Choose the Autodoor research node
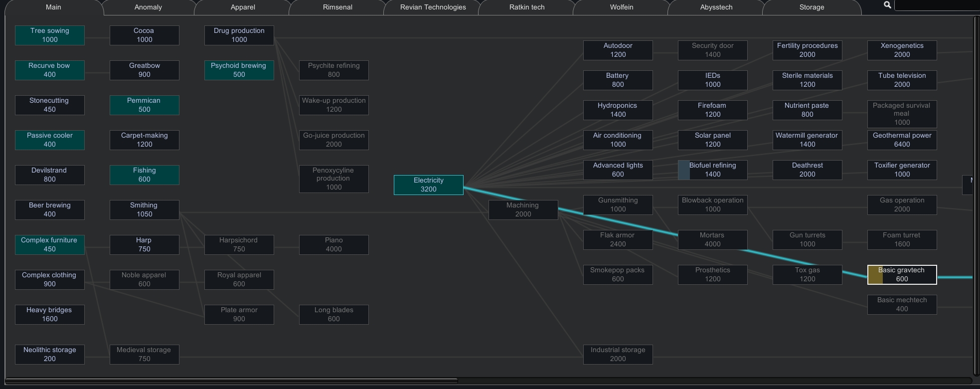The image size is (980, 389). click(618, 50)
